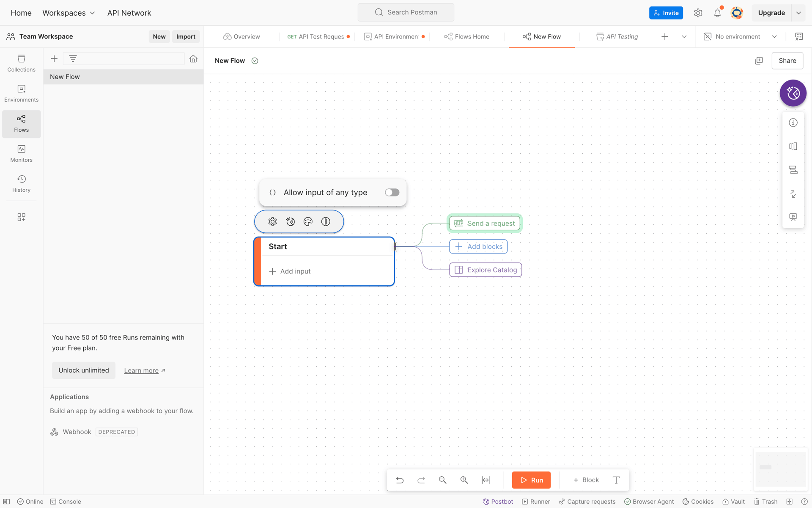Toggle the two-pane layout icon in status bar
The image size is (812, 508).
pos(789,502)
